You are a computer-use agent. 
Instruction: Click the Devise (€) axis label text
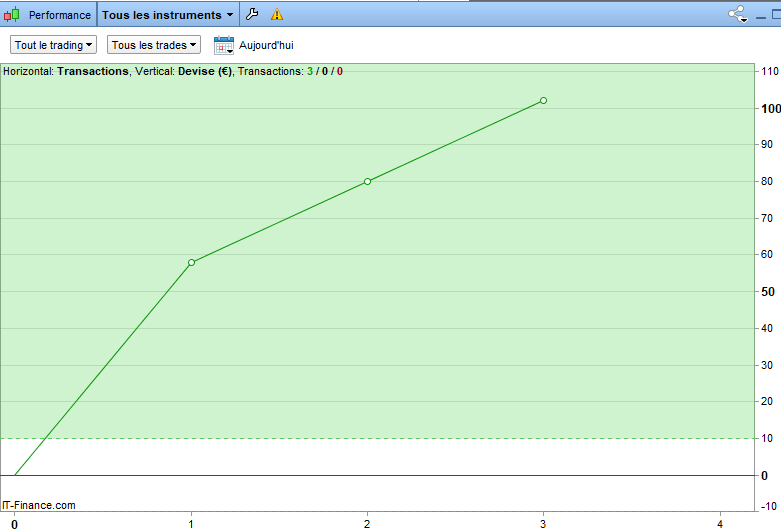point(205,71)
